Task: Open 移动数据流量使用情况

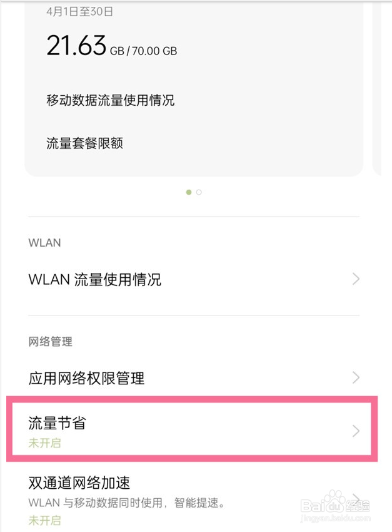Action: (x=111, y=100)
